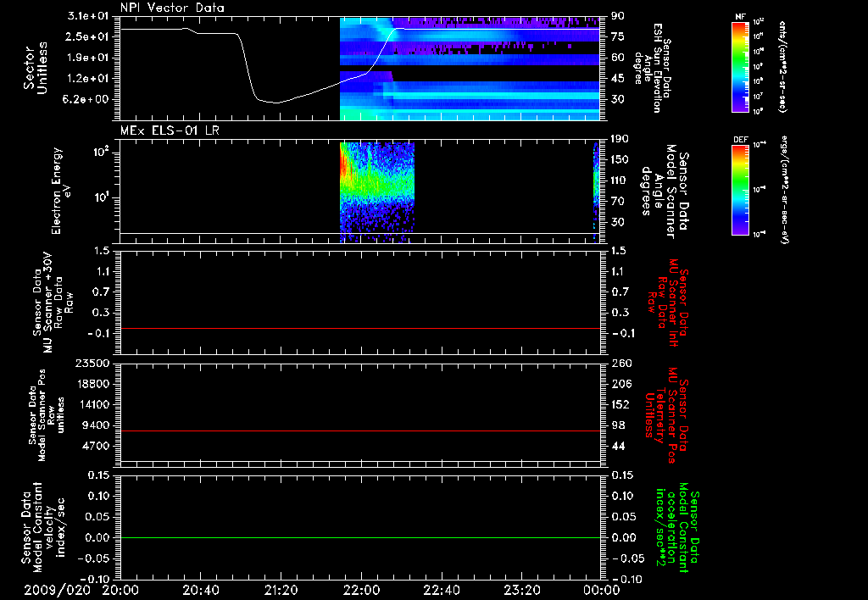Image resolution: width=868 pixels, height=600 pixels.
Task: Click the red trace in the MU Scanner +30V panel
Action: 359,328
